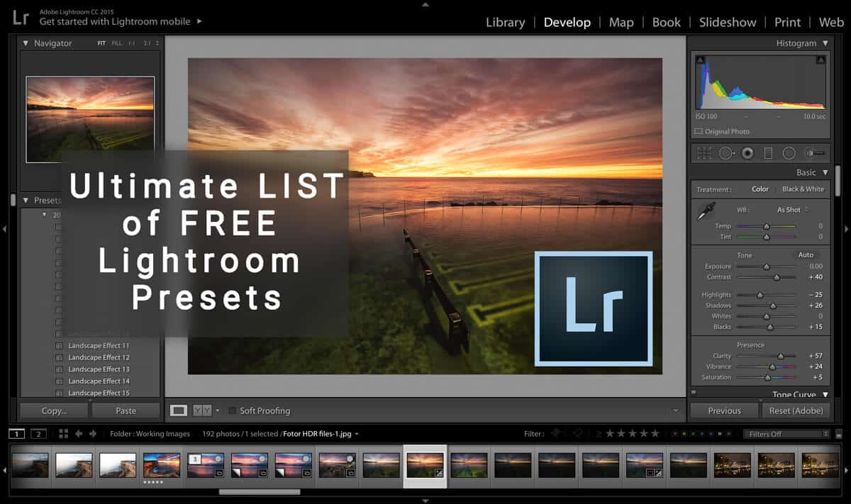
Task: Open the WB As Shot dropdown
Action: 792,210
